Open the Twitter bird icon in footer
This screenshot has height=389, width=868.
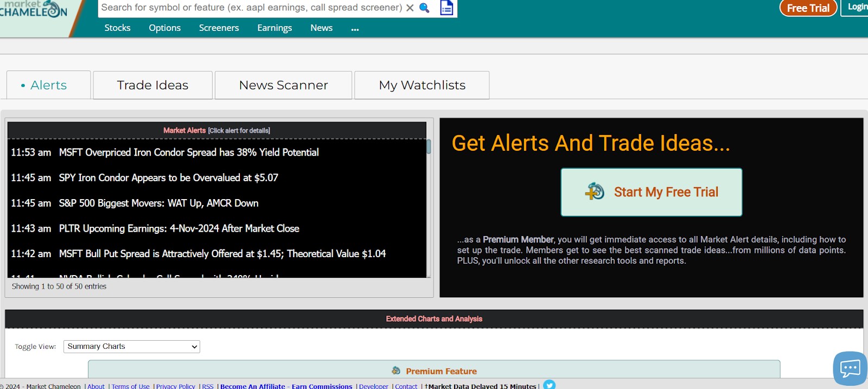coord(549,385)
